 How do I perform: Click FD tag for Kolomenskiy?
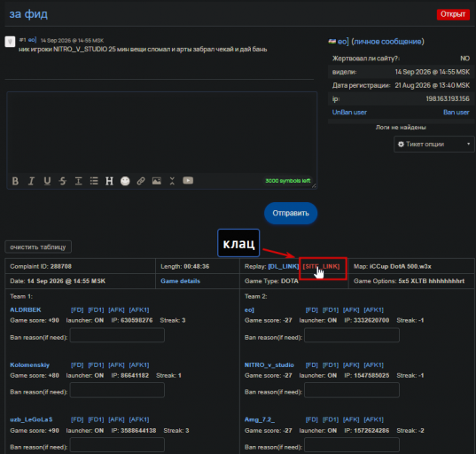pyautogui.click(x=77, y=364)
